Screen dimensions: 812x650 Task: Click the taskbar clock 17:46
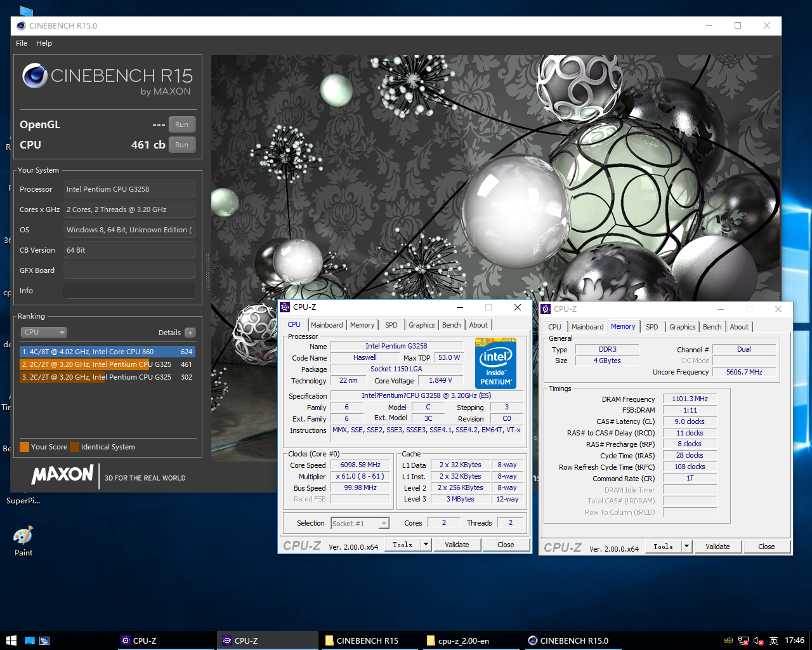pyautogui.click(x=794, y=640)
